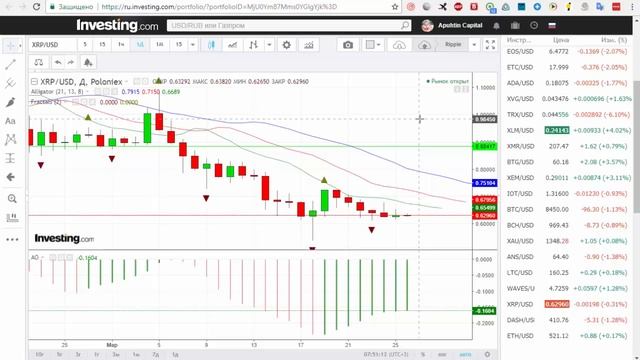
Task: Open bottom-right chart axis settings gear
Action: pyautogui.click(x=487, y=354)
